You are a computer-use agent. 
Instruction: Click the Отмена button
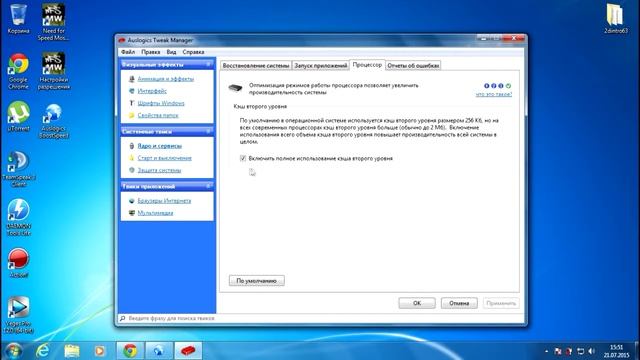[459, 303]
